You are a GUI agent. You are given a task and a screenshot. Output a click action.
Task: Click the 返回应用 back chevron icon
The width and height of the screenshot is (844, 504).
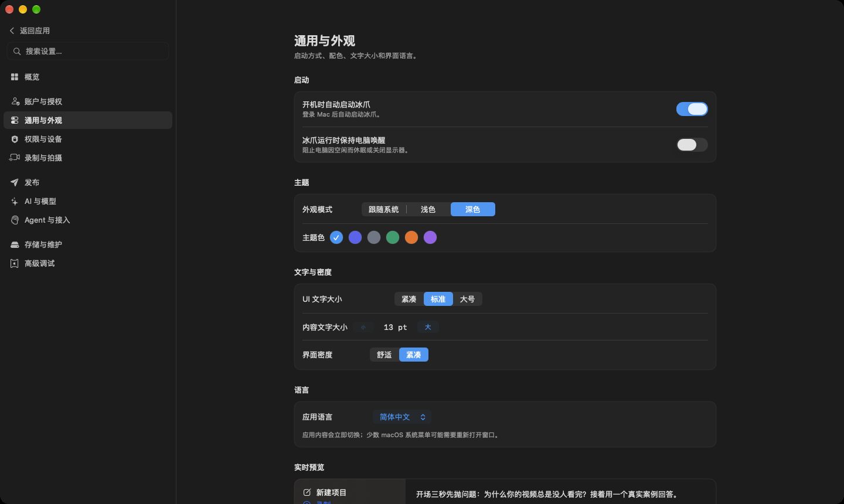click(12, 30)
